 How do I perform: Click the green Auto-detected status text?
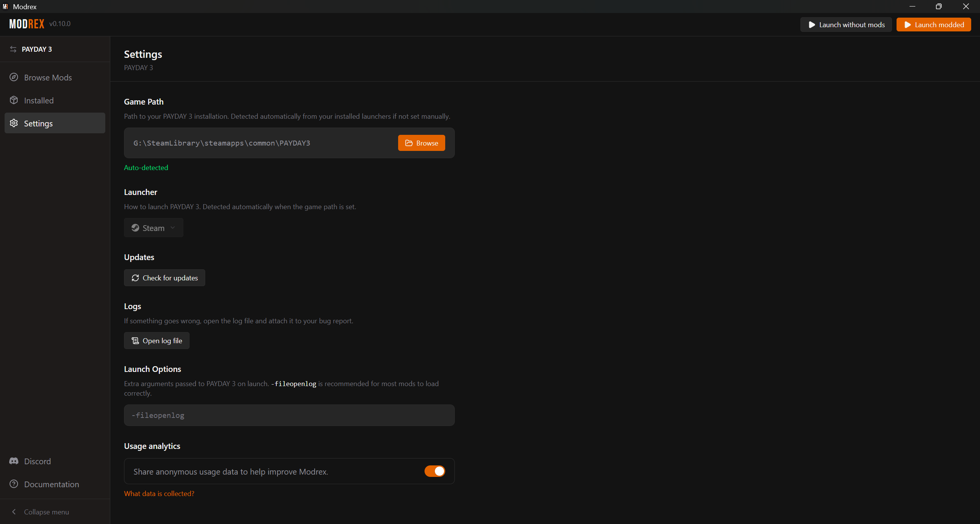click(x=146, y=168)
